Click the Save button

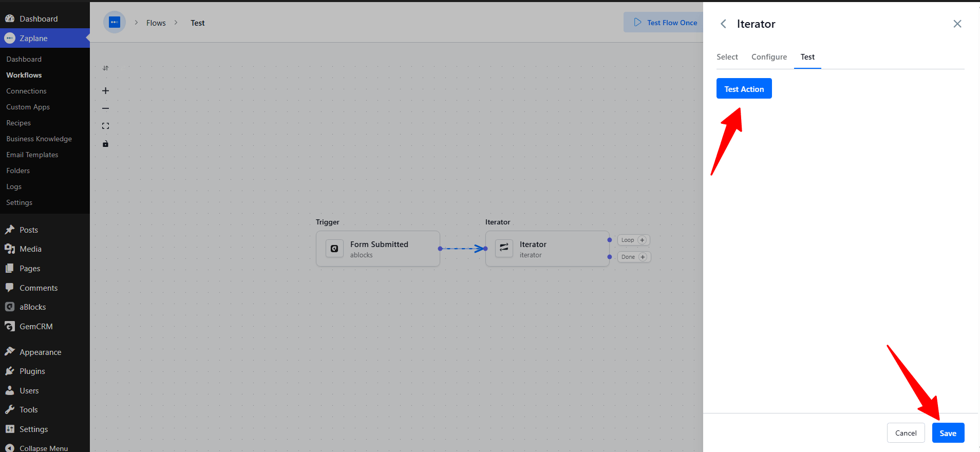[x=948, y=433]
